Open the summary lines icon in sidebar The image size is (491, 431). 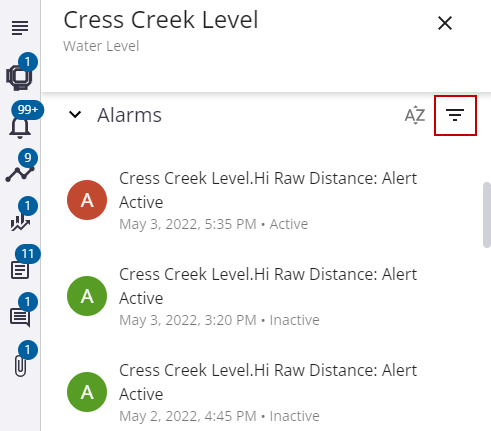20,28
